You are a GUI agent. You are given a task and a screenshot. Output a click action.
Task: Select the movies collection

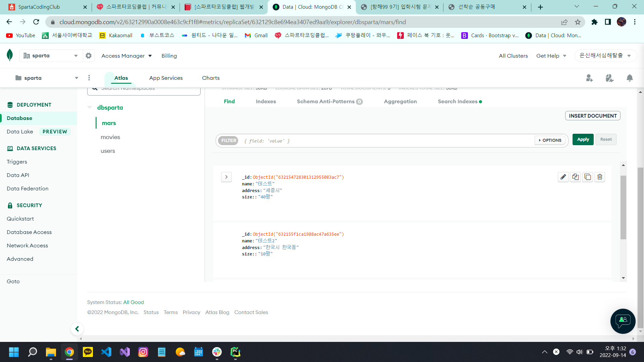click(110, 137)
